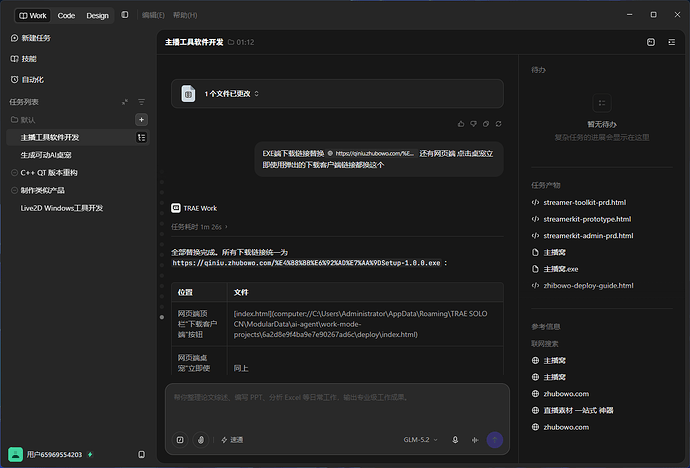The width and height of the screenshot is (690, 468).
Task: Start voice input with microphone icon
Action: (455, 440)
